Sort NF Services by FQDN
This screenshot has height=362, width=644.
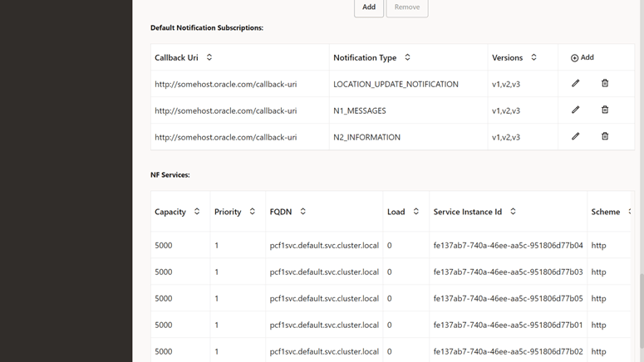[303, 212]
